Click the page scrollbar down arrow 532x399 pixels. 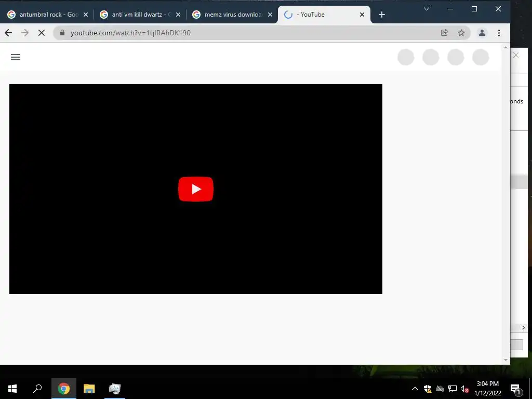coord(506,360)
